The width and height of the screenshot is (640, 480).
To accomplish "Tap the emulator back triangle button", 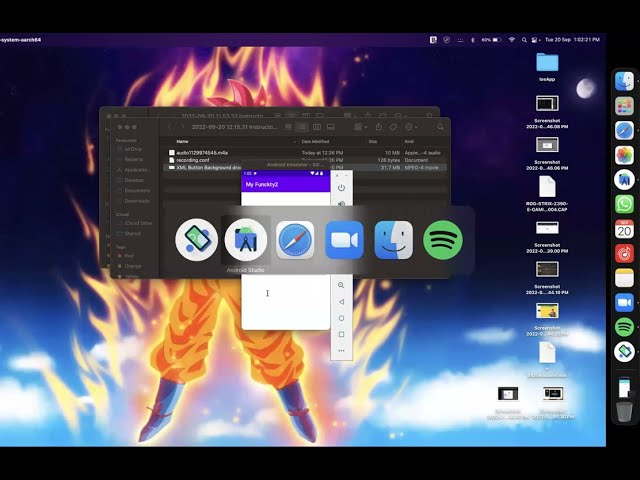I will (341, 302).
